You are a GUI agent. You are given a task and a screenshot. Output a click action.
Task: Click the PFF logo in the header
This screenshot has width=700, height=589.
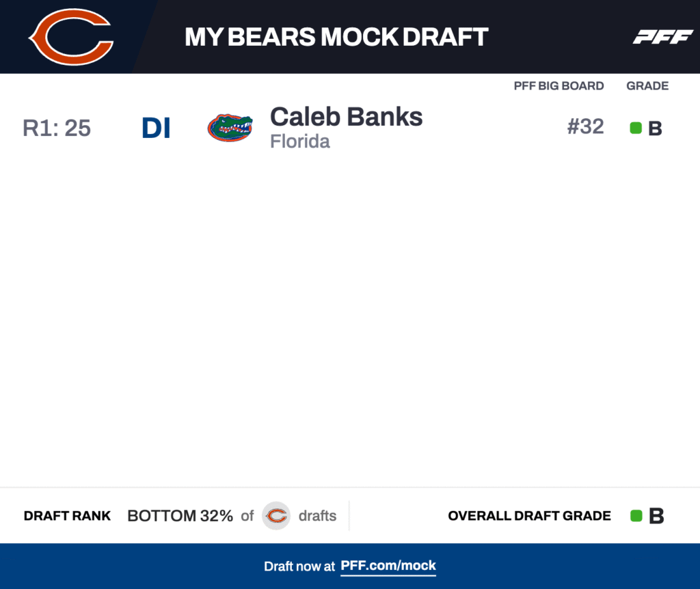coord(662,37)
